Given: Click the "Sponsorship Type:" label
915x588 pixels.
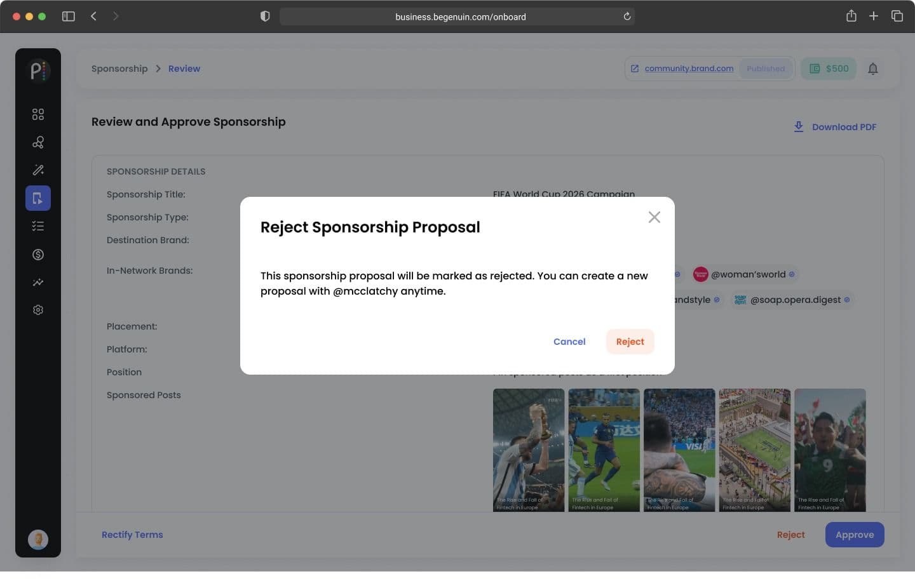Looking at the screenshot, I should pyautogui.click(x=147, y=217).
